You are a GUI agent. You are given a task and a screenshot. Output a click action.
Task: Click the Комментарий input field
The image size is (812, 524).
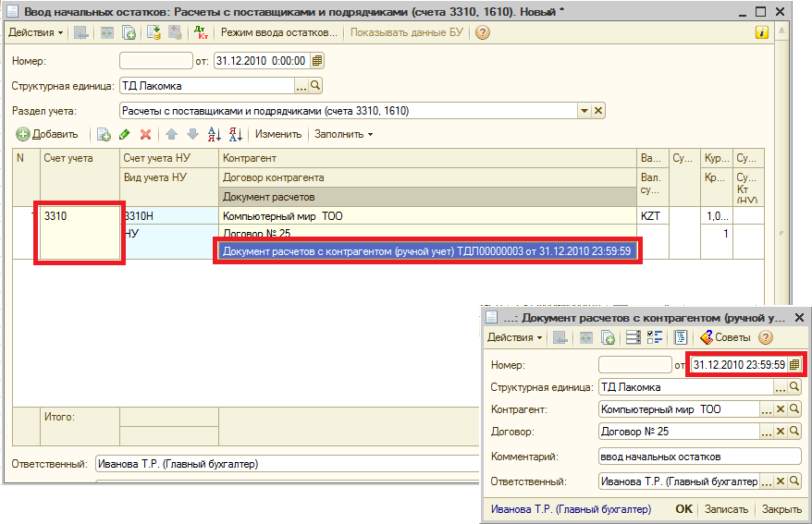[x=700, y=456]
